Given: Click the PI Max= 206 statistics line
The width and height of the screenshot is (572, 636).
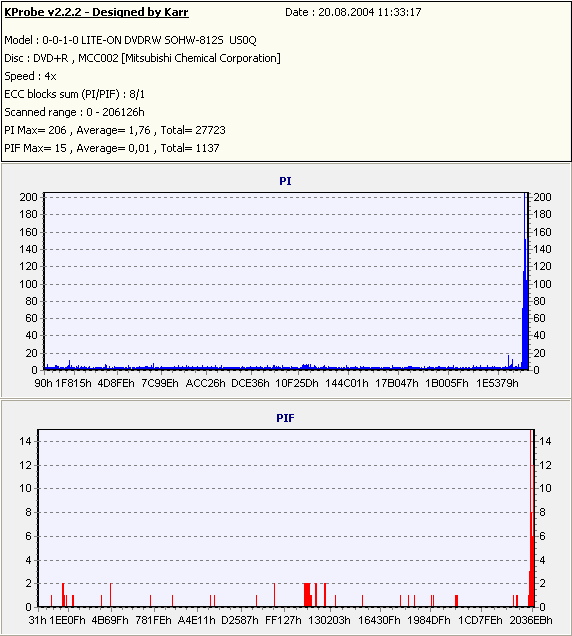Looking at the screenshot, I should [x=115, y=130].
